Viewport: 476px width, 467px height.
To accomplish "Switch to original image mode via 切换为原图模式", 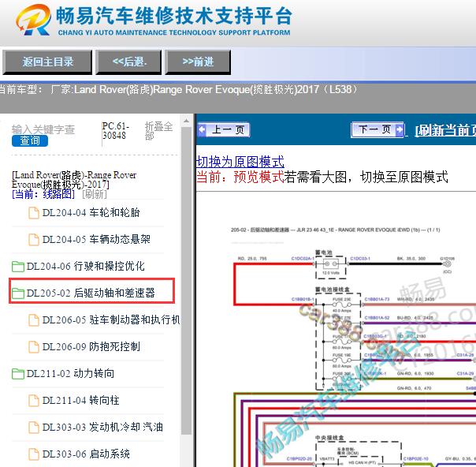I will 240,162.
